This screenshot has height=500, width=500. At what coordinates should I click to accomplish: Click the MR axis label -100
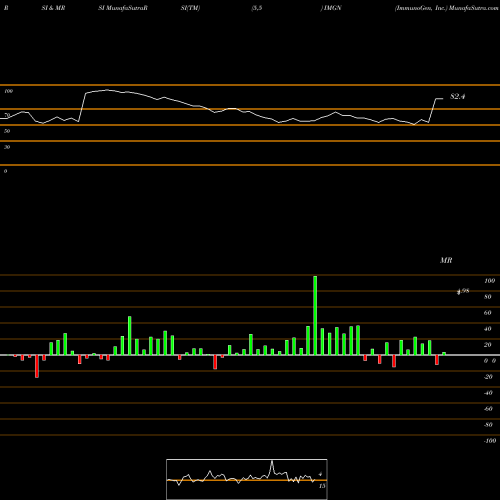click(490, 441)
